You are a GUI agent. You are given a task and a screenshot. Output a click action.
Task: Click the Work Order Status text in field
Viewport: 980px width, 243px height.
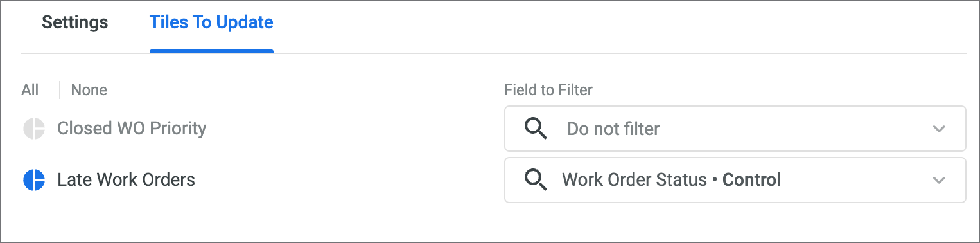pyautogui.click(x=634, y=180)
